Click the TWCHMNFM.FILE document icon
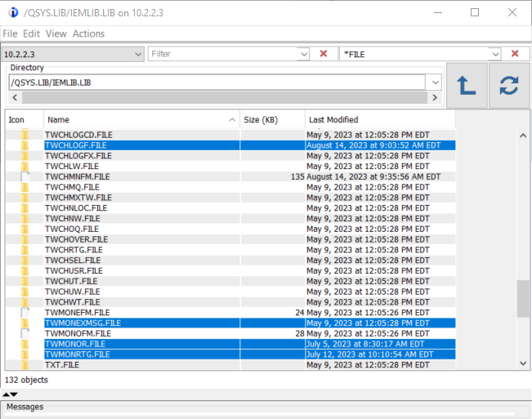This screenshot has height=419, width=532. point(25,176)
